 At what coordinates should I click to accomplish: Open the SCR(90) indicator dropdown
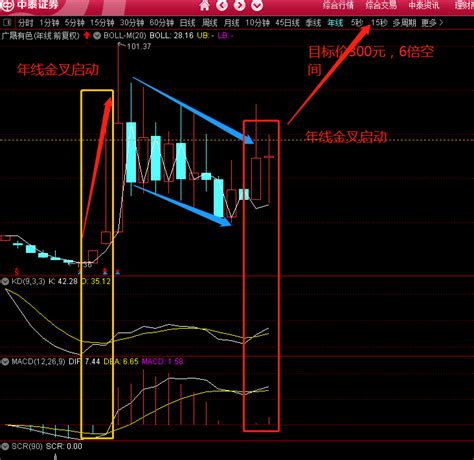point(5,446)
